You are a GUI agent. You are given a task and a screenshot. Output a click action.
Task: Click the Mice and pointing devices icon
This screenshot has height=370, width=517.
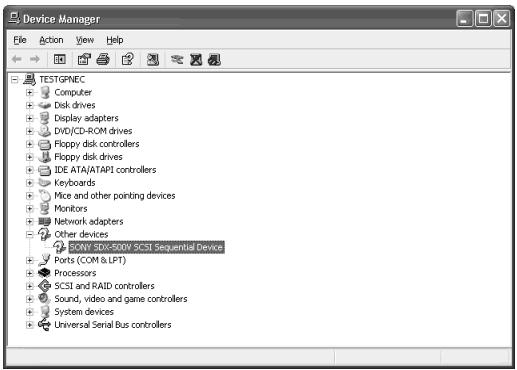44,196
